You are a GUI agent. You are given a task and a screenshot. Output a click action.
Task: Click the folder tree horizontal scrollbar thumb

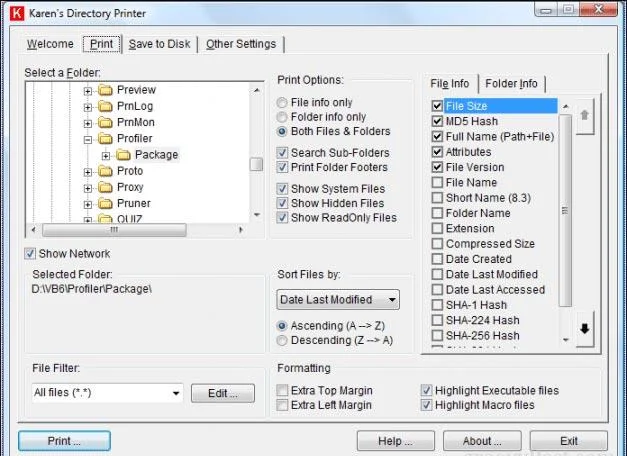pos(114,230)
